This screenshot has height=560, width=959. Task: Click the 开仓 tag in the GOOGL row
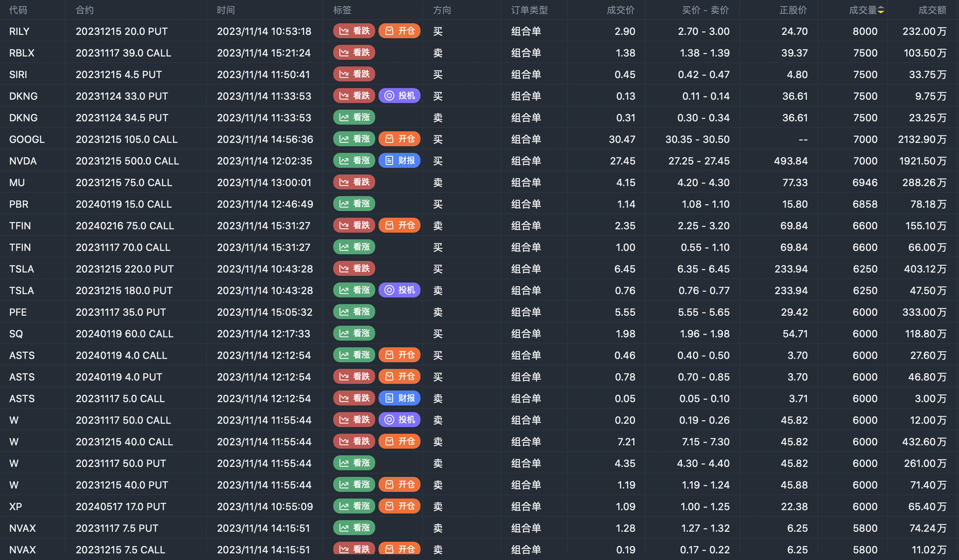tap(400, 139)
